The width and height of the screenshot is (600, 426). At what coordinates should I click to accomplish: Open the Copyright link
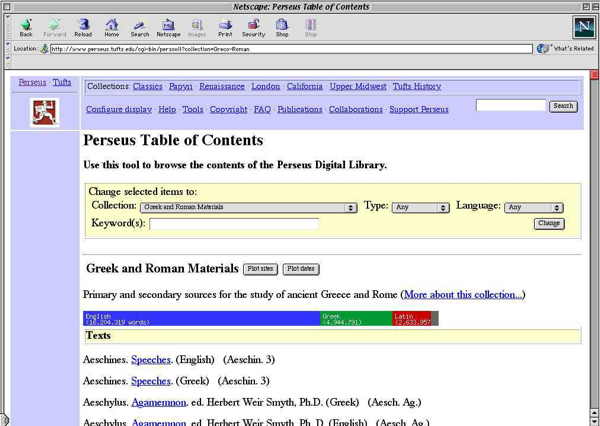click(x=228, y=109)
